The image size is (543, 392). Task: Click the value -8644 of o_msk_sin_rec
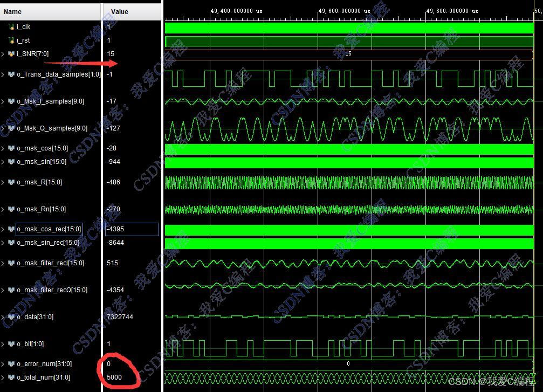click(x=115, y=243)
